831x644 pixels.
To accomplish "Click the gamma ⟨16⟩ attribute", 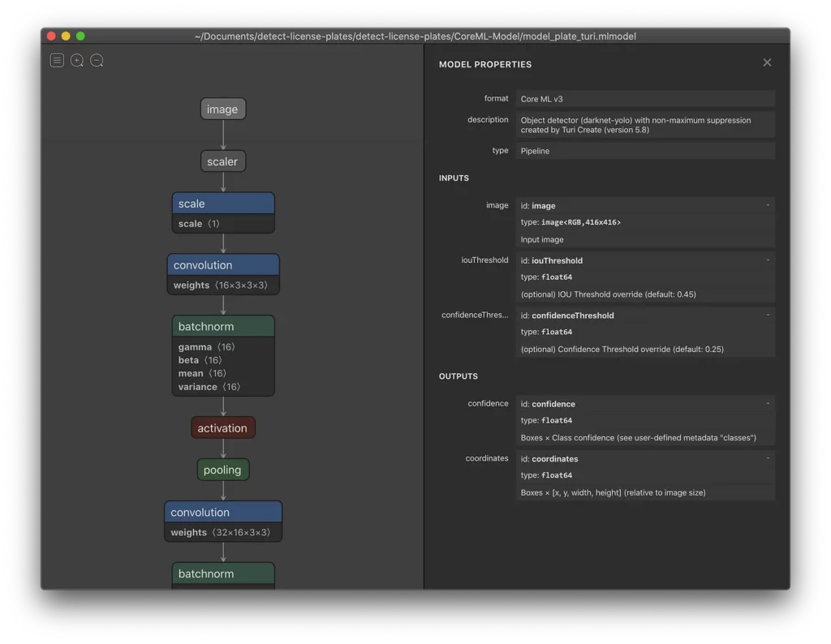I will [206, 347].
